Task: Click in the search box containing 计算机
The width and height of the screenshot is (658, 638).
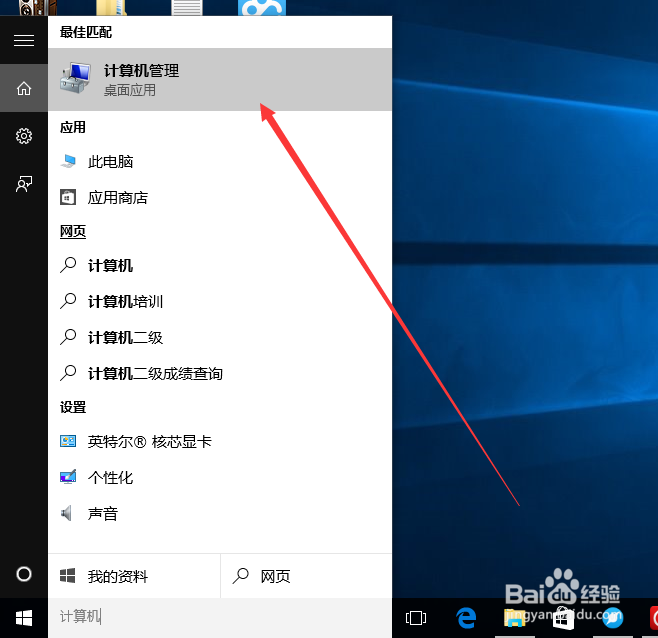Action: [220, 617]
